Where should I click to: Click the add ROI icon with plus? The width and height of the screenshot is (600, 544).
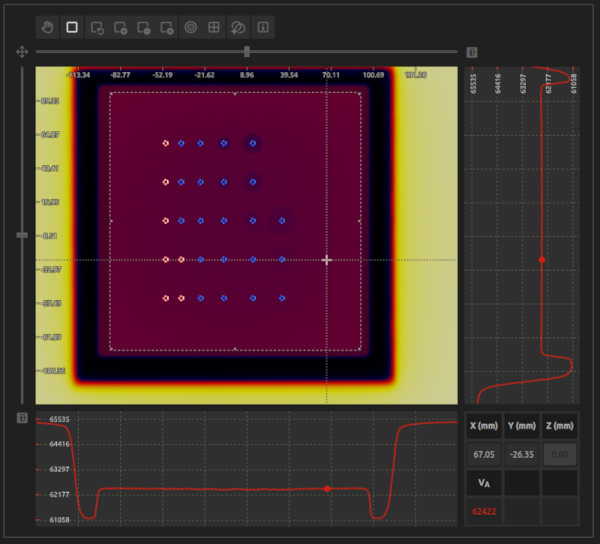click(121, 28)
